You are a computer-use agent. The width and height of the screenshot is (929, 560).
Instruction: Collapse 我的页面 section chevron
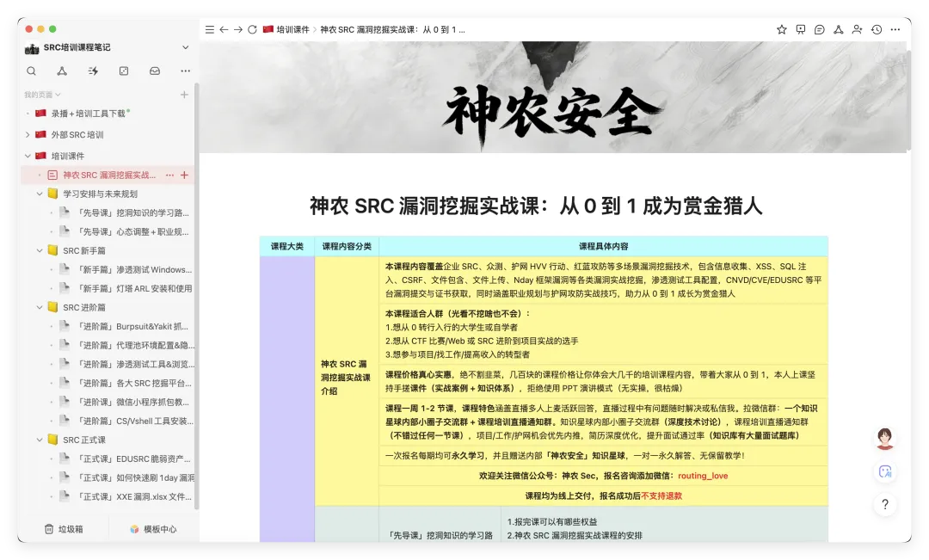pyautogui.click(x=58, y=95)
